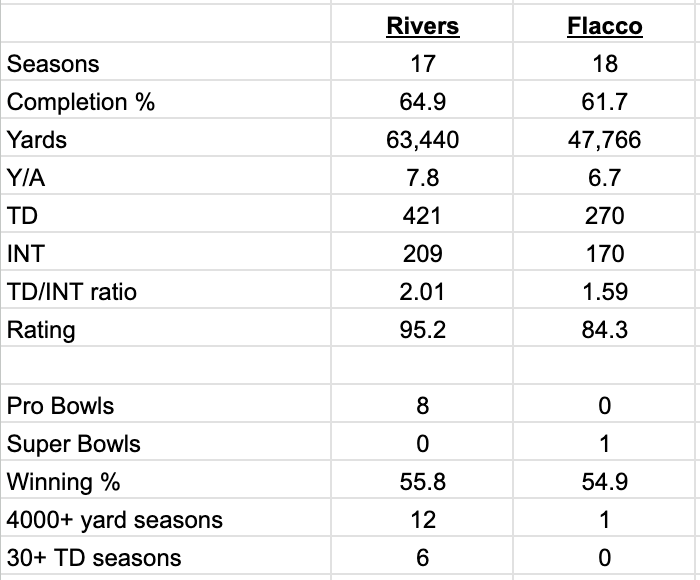Click Rivers' INT value 209
The height and width of the screenshot is (580, 700).
[x=422, y=254]
